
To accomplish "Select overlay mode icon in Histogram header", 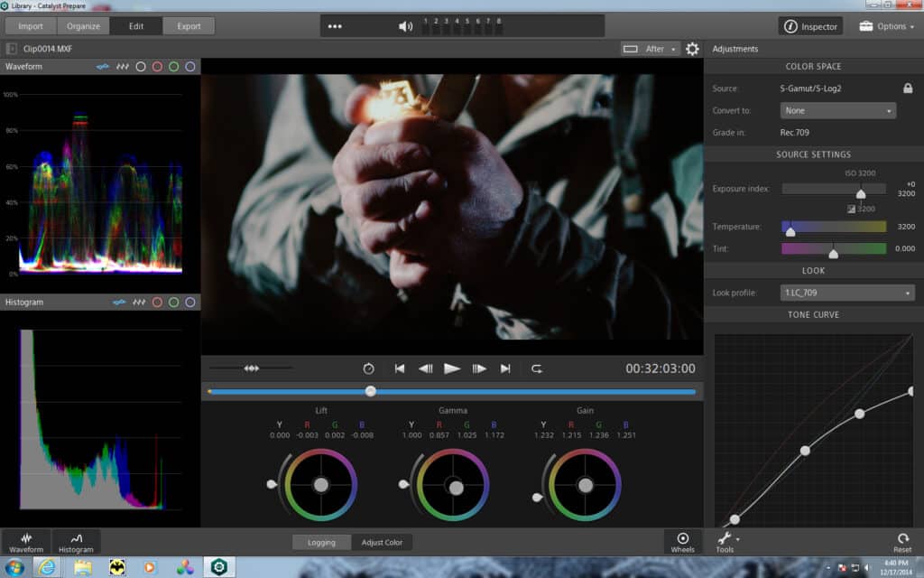I will click(x=120, y=302).
